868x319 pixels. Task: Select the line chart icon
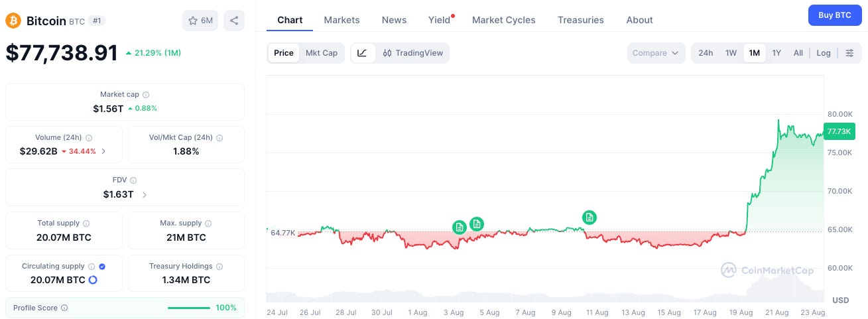[363, 53]
